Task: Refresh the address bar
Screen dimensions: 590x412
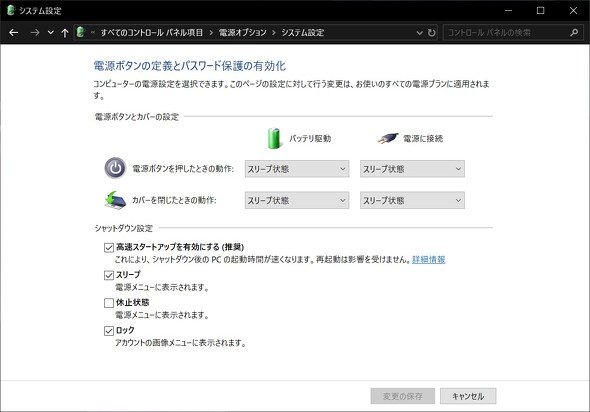Action: click(x=432, y=33)
